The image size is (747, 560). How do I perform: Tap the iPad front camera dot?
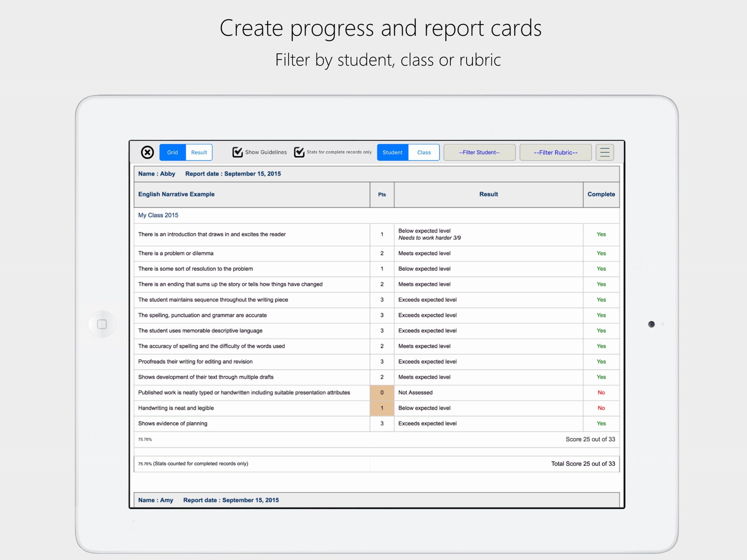651,324
